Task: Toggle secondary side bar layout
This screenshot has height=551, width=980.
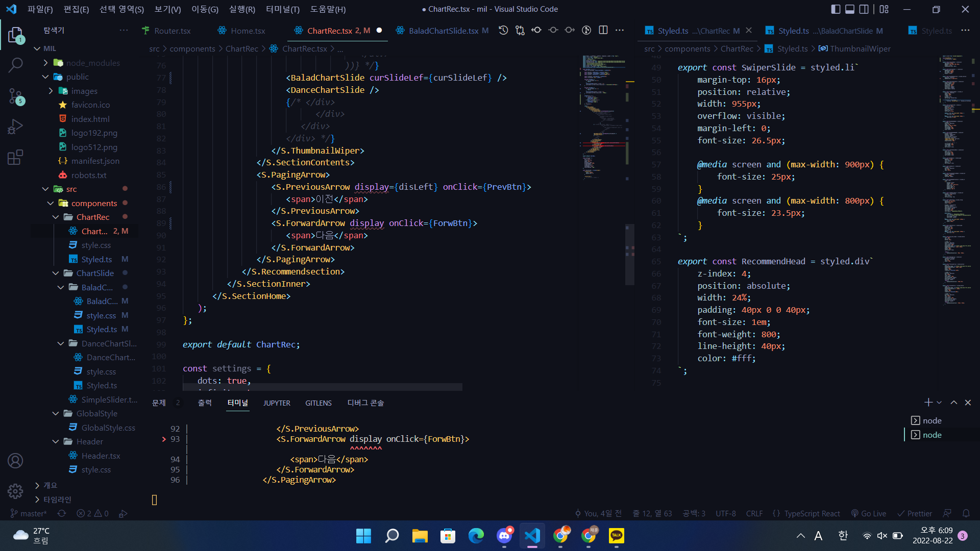Action: point(864,9)
